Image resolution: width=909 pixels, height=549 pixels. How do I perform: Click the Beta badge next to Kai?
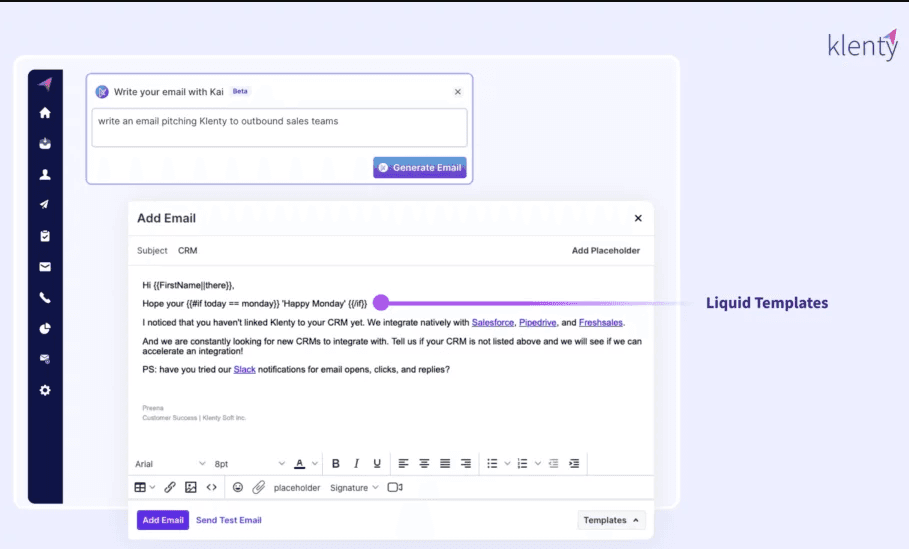coord(240,91)
